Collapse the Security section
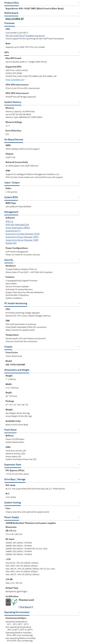This screenshot has height=644, width=85. pos(79,260)
